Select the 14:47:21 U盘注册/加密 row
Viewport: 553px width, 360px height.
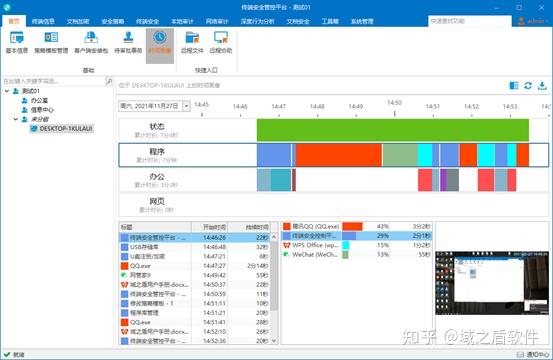[x=195, y=256]
